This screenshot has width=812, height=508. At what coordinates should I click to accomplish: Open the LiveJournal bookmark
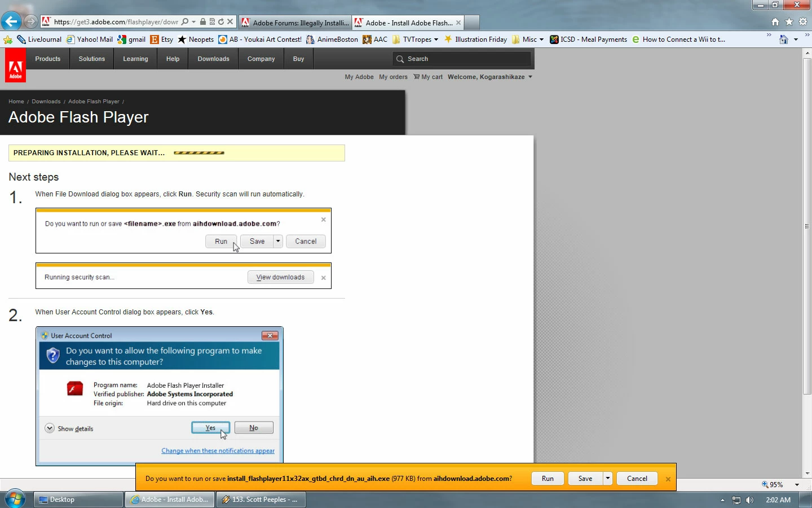pos(39,40)
